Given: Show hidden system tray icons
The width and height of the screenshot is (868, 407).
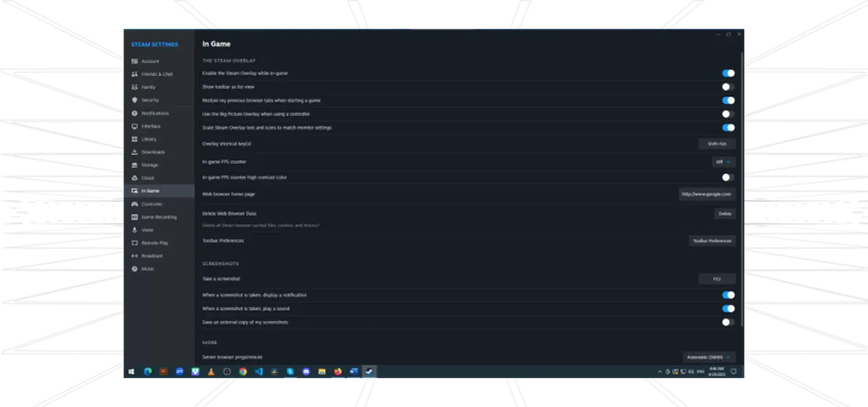Looking at the screenshot, I should pyautogui.click(x=660, y=372).
